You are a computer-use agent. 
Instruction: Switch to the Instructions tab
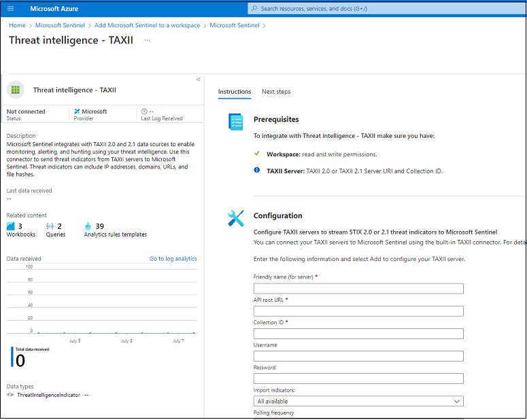(235, 92)
